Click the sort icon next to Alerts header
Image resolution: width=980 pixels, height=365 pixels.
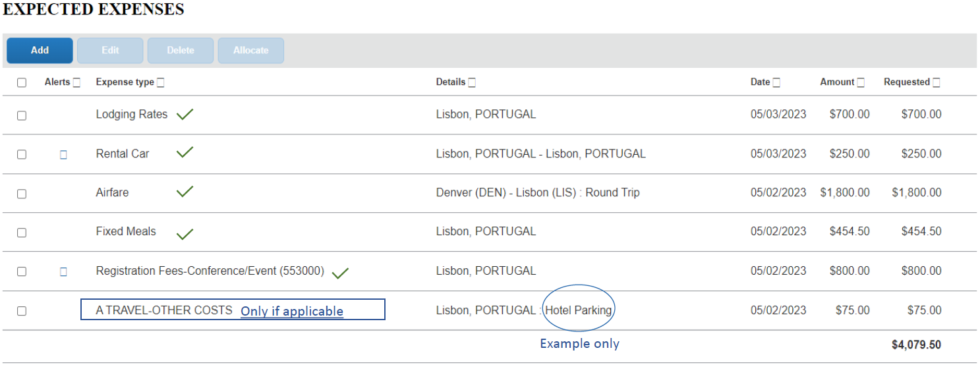pos(76,83)
